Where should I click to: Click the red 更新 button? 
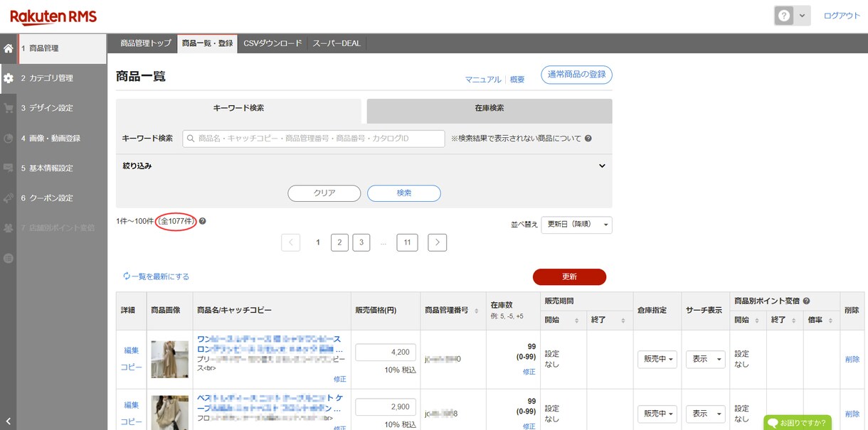(x=569, y=276)
